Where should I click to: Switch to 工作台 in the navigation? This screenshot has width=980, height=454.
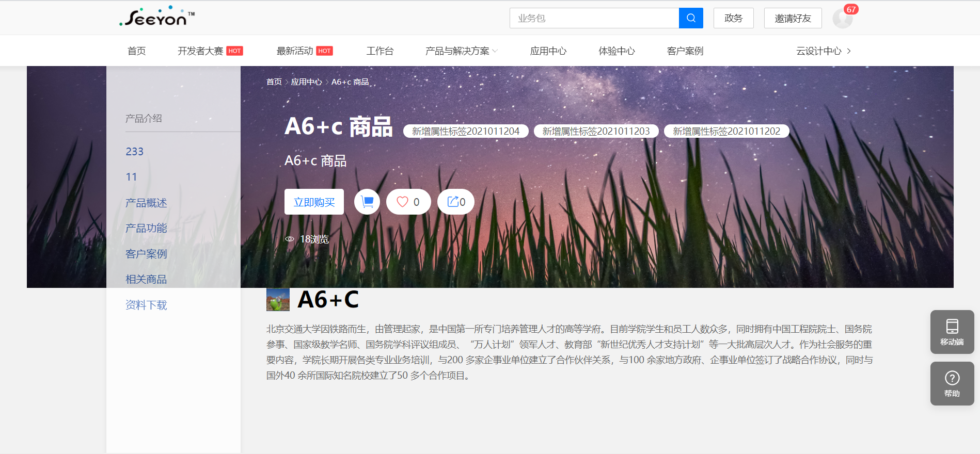coord(380,51)
